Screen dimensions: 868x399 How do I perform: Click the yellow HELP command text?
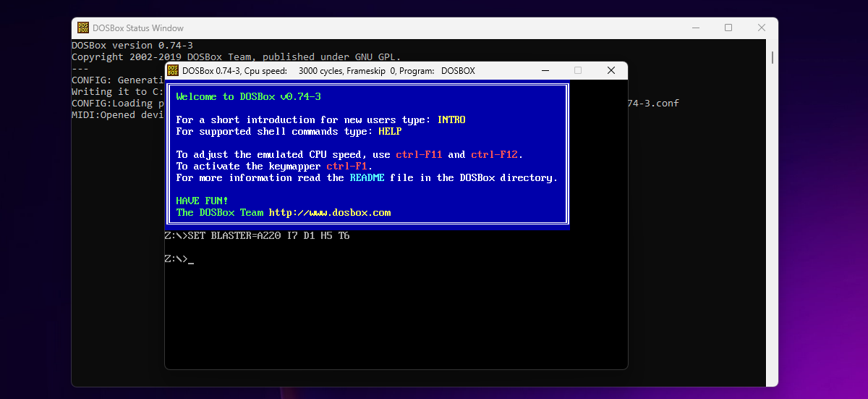click(x=390, y=131)
